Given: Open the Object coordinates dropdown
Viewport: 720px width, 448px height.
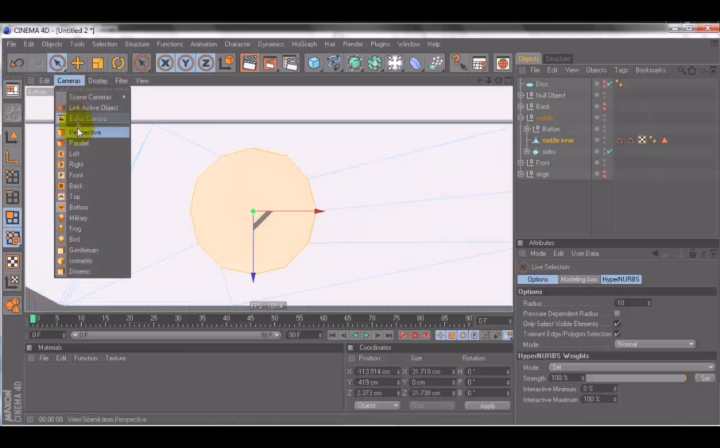Looking at the screenshot, I should point(377,406).
